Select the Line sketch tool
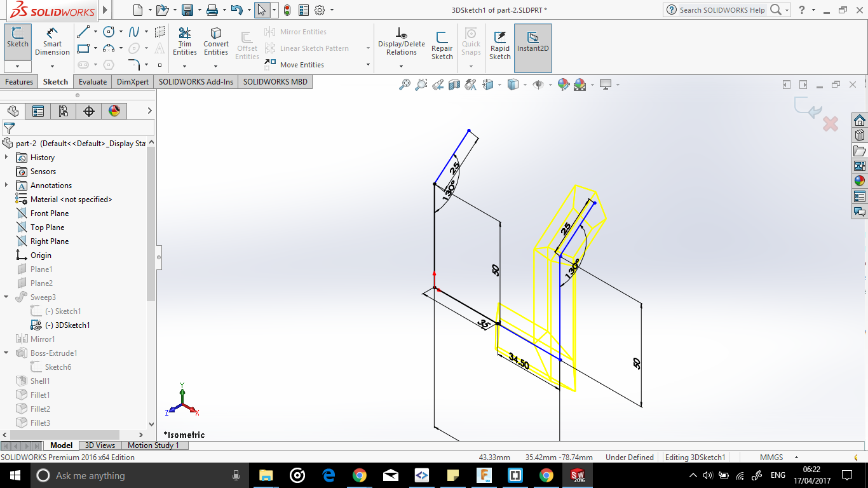The width and height of the screenshot is (868, 488). 83,32
